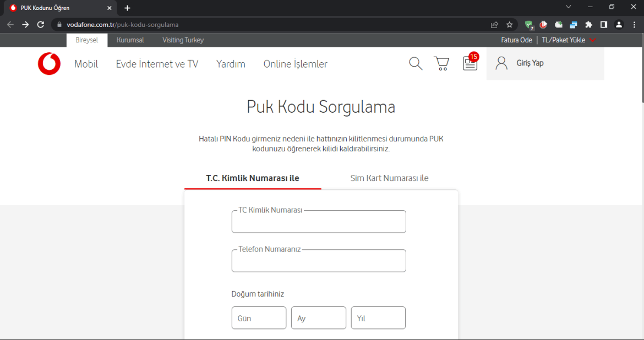Open the browser extensions puzzle icon

click(x=588, y=25)
